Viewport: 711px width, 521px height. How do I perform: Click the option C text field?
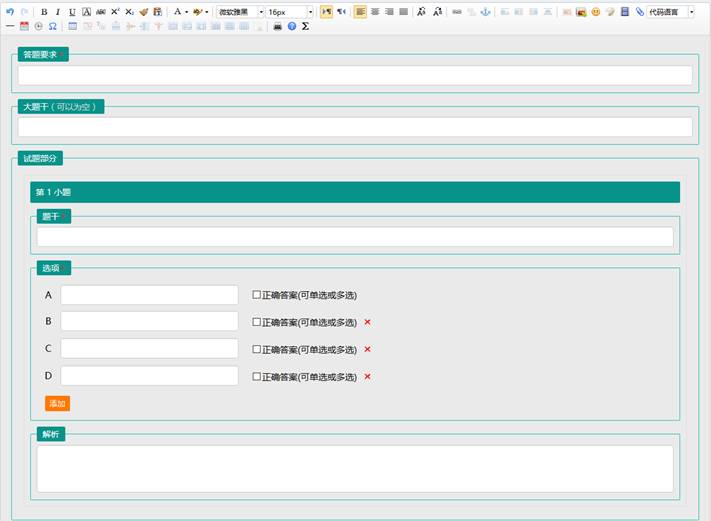click(x=149, y=348)
